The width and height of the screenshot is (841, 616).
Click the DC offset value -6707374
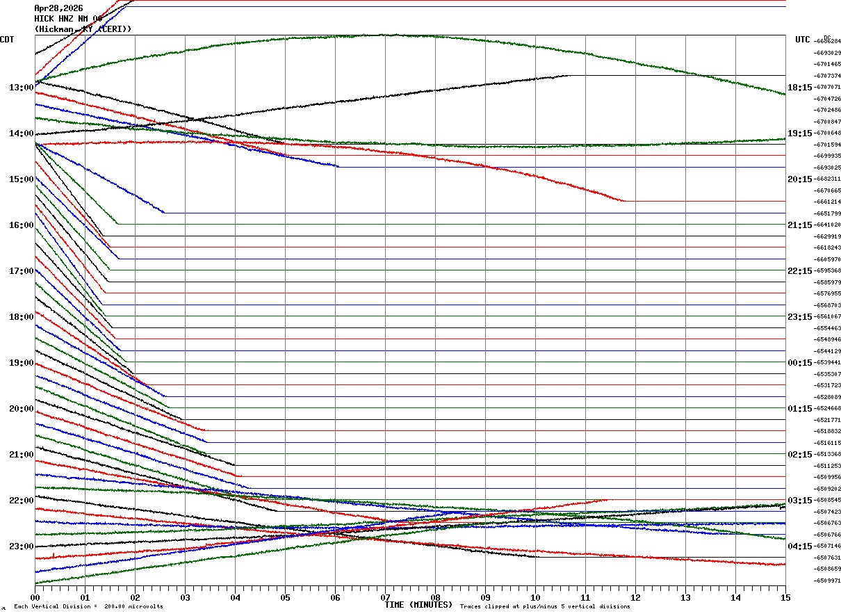[x=827, y=76]
